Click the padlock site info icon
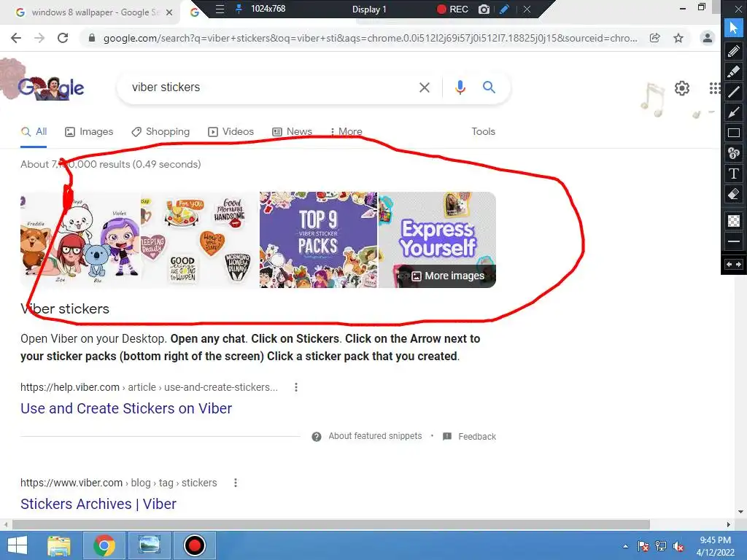 point(92,38)
